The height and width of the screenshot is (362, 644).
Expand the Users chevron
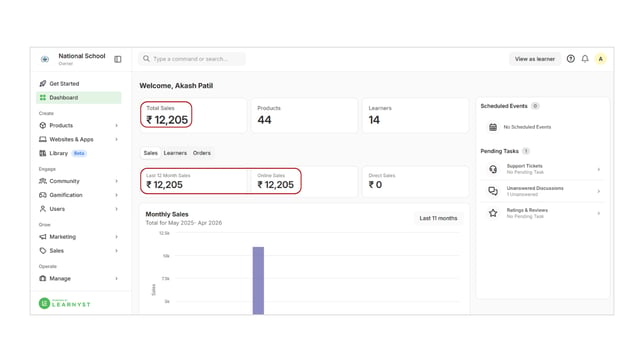pos(117,209)
